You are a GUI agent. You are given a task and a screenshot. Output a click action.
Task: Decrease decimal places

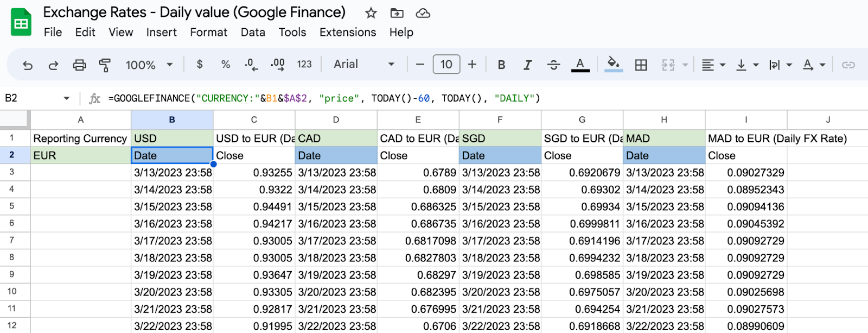pos(251,65)
